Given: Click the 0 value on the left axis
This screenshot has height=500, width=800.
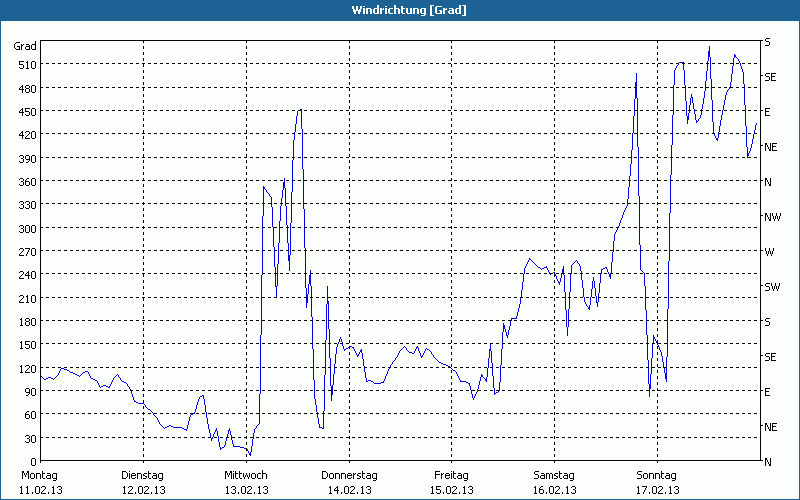Looking at the screenshot, I should 34,462.
